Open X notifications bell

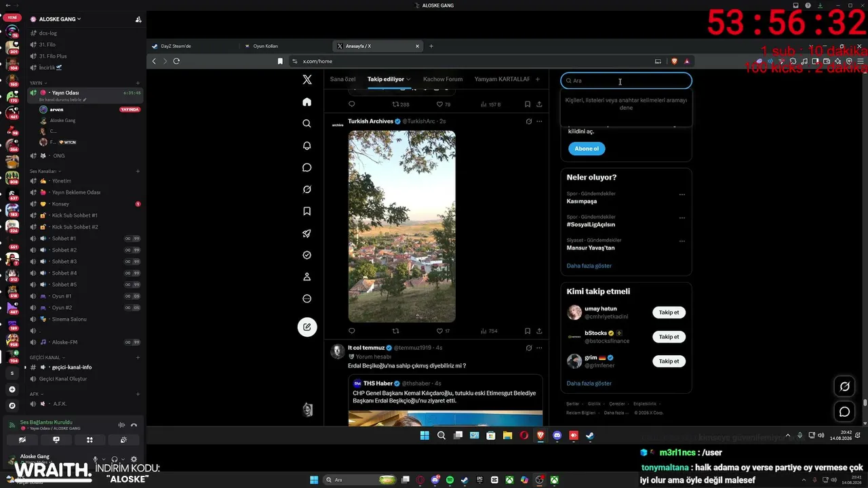tap(307, 146)
